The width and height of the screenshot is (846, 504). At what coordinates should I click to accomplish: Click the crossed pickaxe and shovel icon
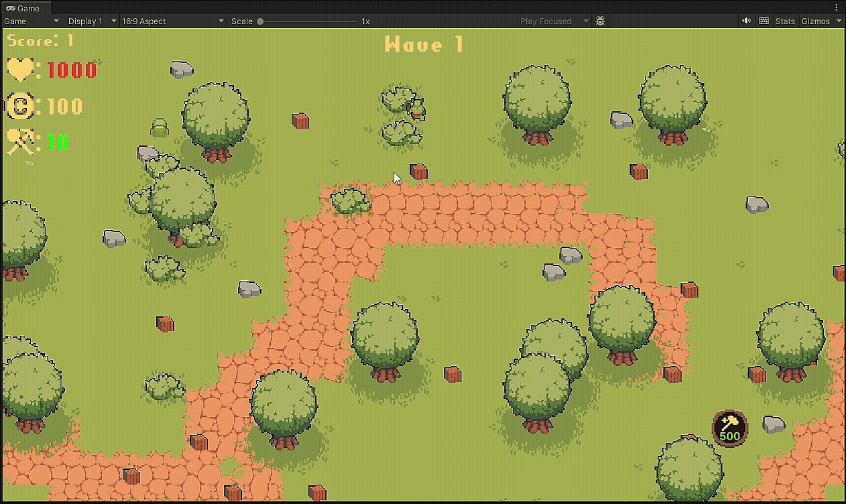click(20, 142)
